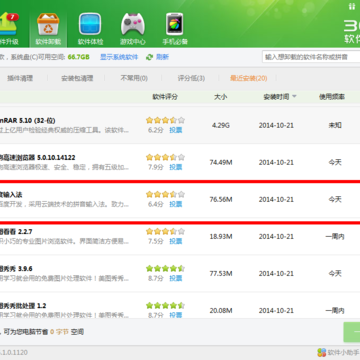Click the 大小 column header
This screenshot has width=360, height=360.
coord(220,97)
